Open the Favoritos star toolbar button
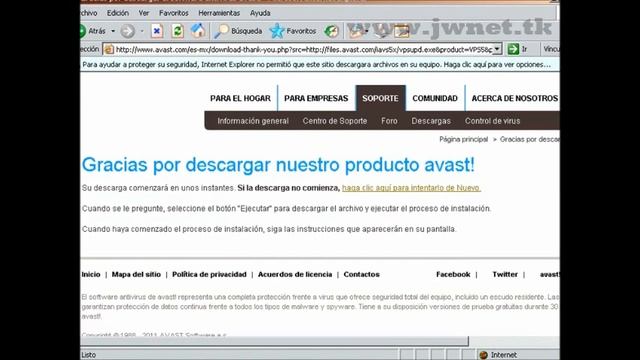Screen dimensions: 640x360 [x=293, y=31]
